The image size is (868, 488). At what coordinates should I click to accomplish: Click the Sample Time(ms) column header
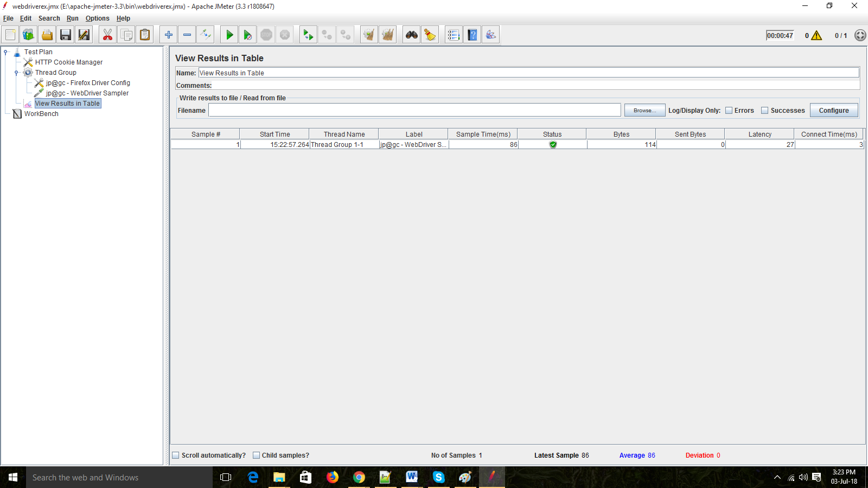click(x=483, y=134)
